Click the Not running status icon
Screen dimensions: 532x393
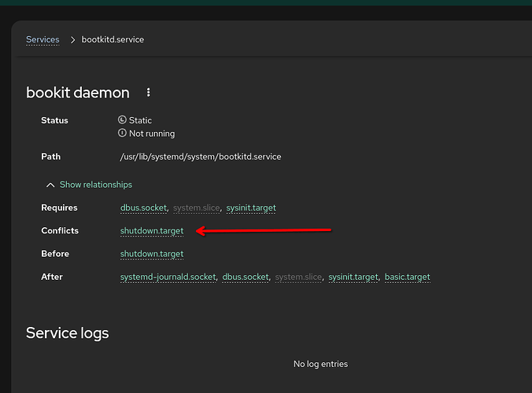pos(122,133)
